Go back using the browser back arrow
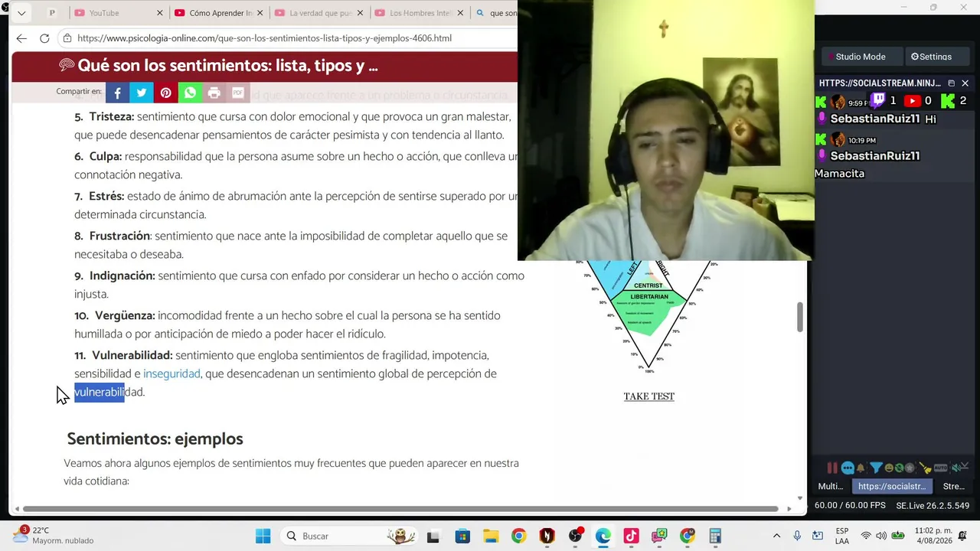This screenshot has width=980, height=551. [21, 38]
